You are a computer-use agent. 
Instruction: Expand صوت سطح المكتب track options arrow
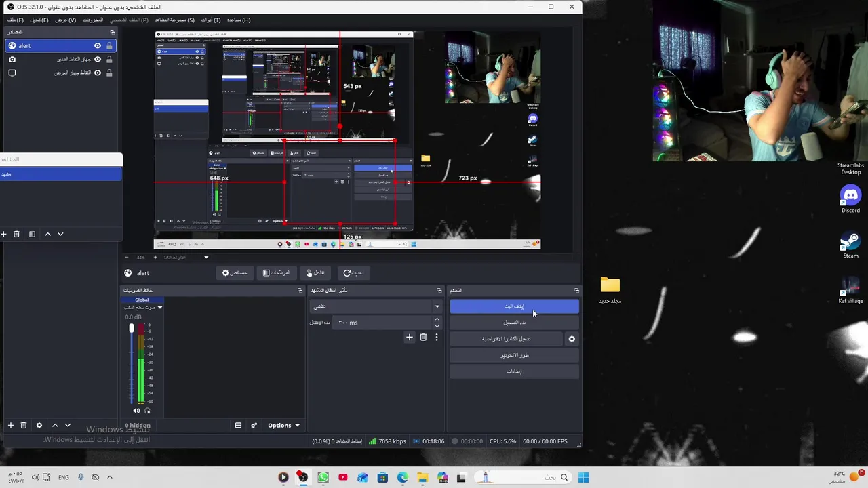(160, 307)
